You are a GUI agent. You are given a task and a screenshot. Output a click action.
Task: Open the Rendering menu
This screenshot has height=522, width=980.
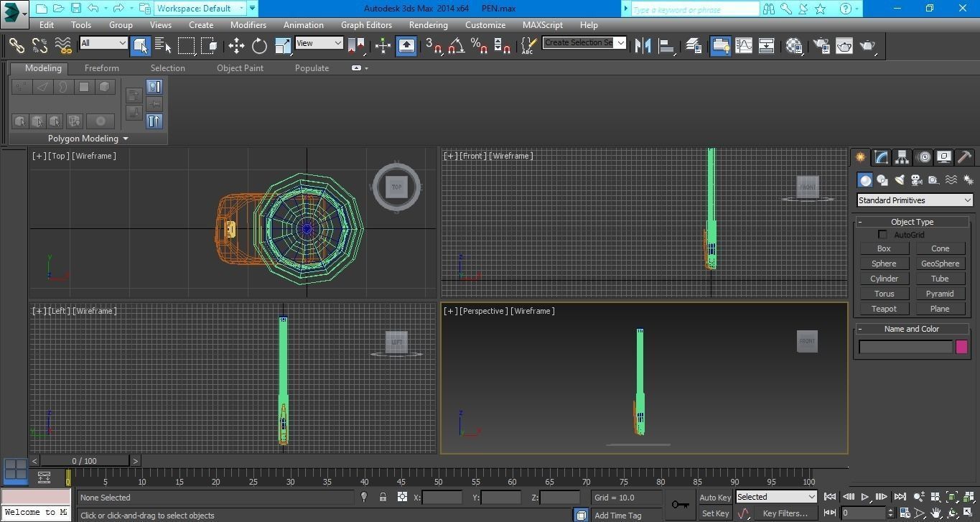click(429, 24)
